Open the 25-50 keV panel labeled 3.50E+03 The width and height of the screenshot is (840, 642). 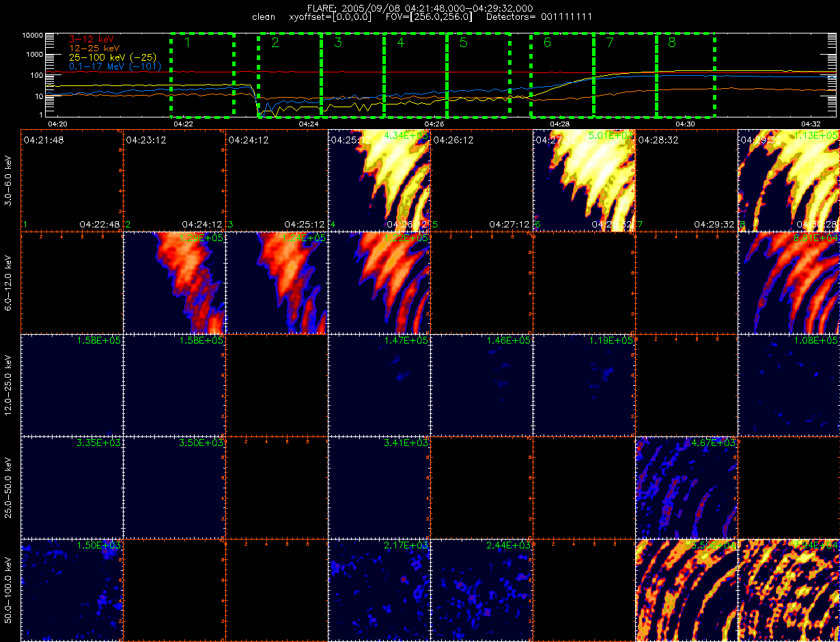pyautogui.click(x=174, y=487)
